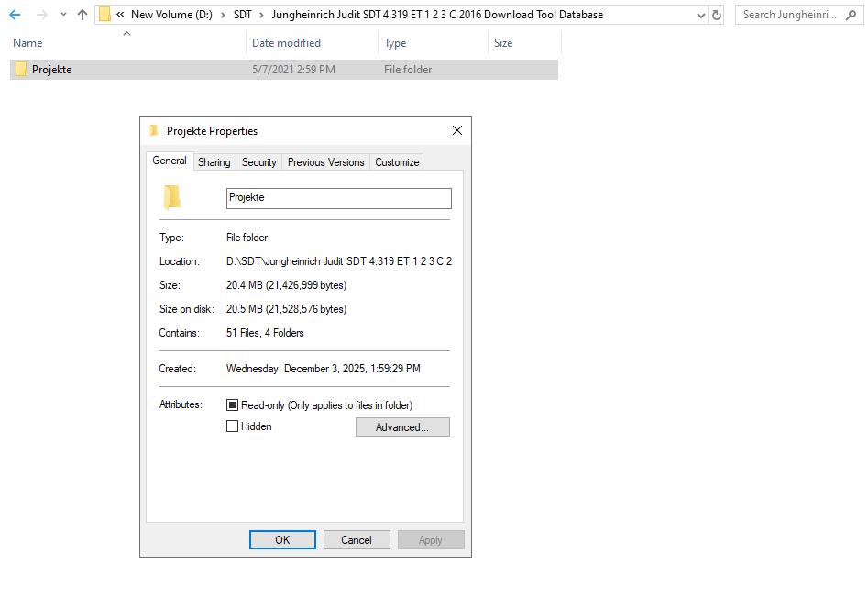
Task: Go up one folder level
Action: tap(82, 15)
